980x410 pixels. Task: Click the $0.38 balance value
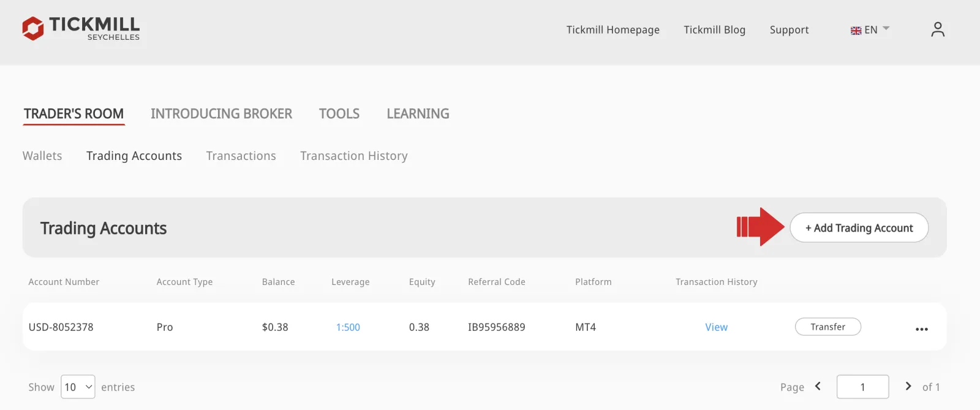(x=275, y=327)
